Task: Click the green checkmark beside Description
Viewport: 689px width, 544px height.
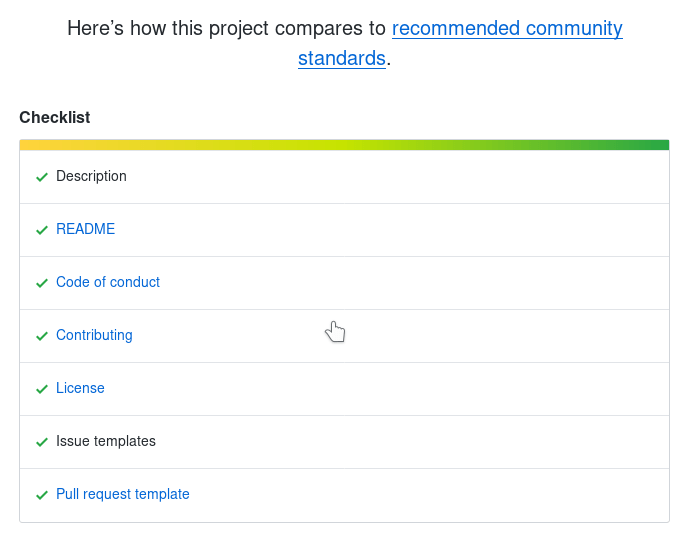Action: coord(42,177)
